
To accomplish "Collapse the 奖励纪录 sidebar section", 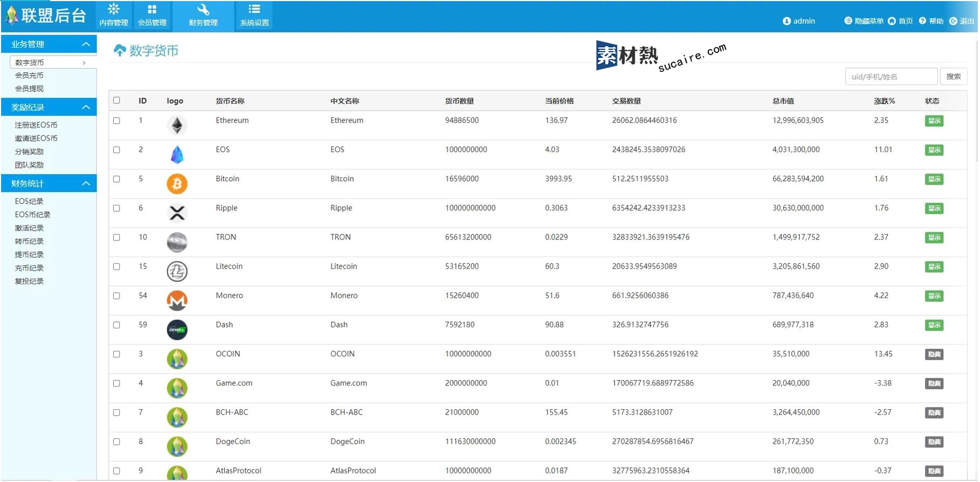I will pyautogui.click(x=86, y=107).
